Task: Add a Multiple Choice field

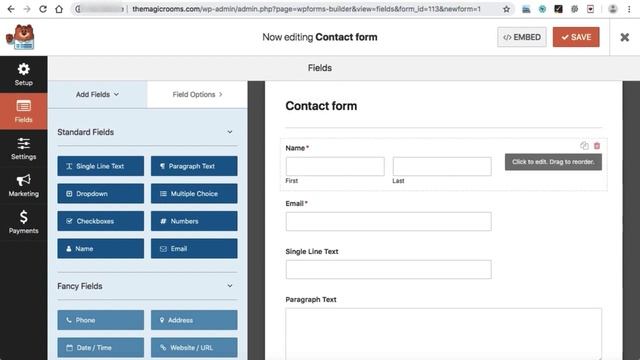Action: click(x=194, y=193)
